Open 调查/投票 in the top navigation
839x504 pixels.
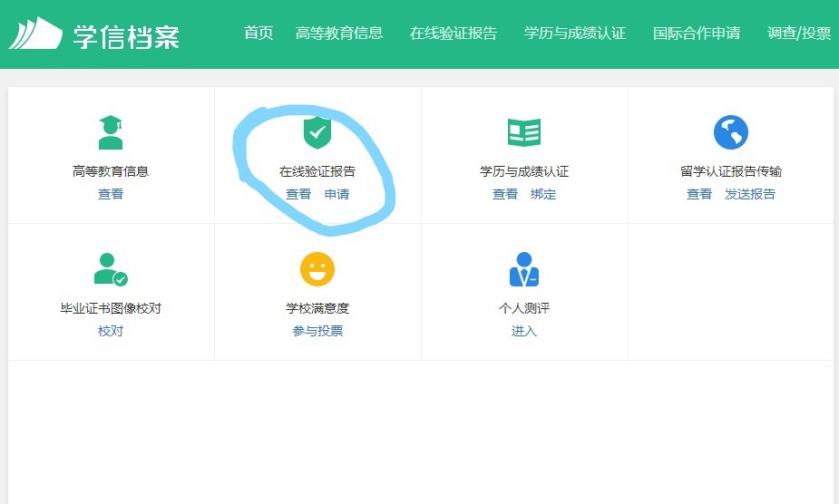pos(799,34)
